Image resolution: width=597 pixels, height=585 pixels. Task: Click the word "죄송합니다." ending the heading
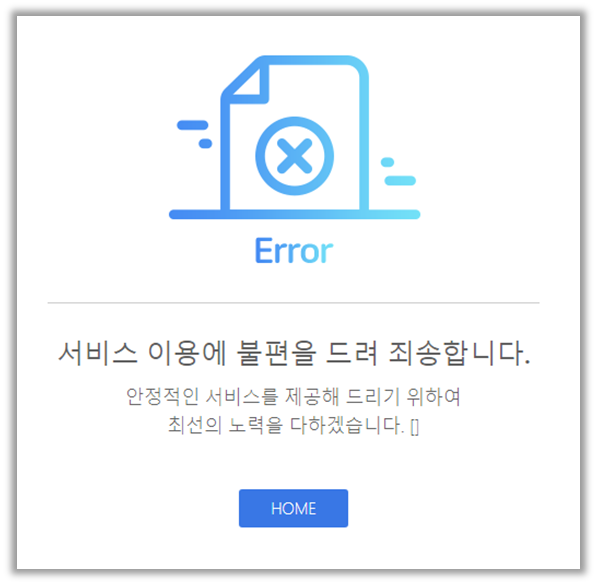(459, 353)
